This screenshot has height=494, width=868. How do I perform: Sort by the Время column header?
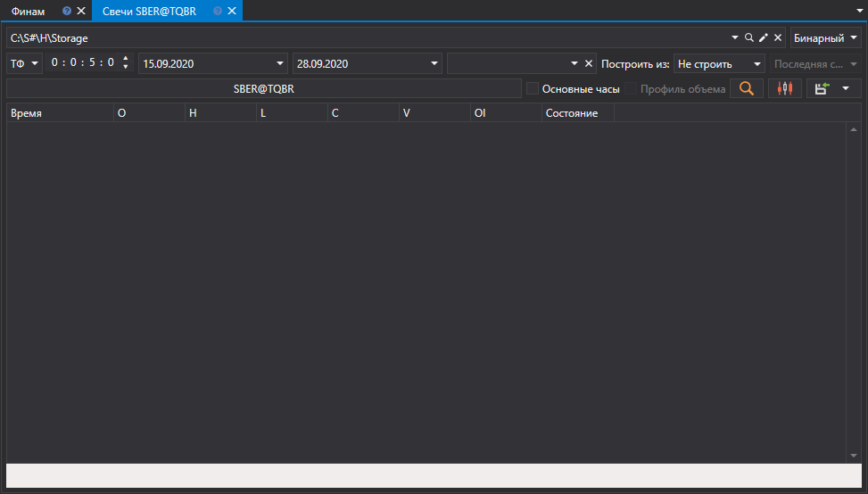pos(60,113)
